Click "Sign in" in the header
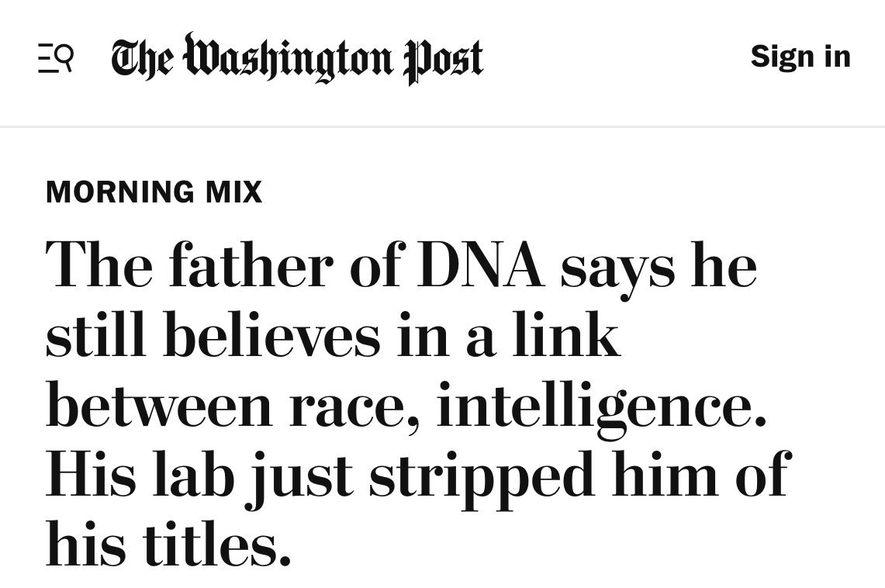885x588 pixels. 800,57
